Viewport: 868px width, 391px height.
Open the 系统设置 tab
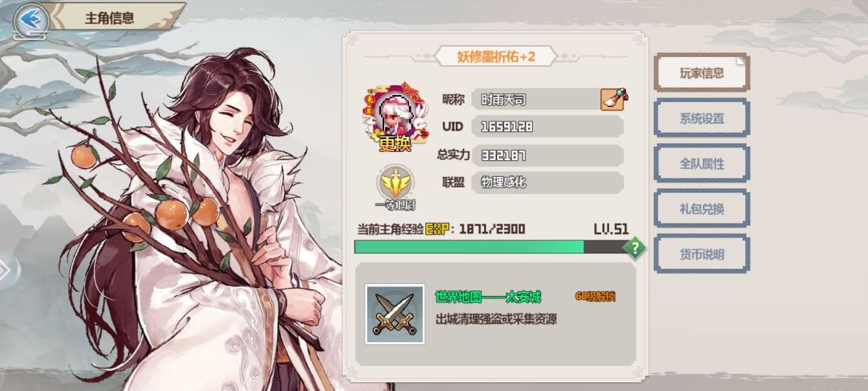[702, 118]
